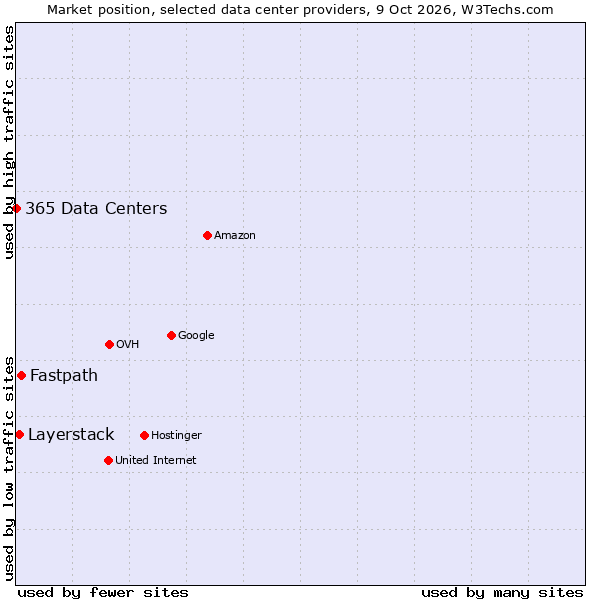Image resolution: width=600 pixels, height=600 pixels.
Task: Select the United Internet marker
Action: click(x=108, y=460)
